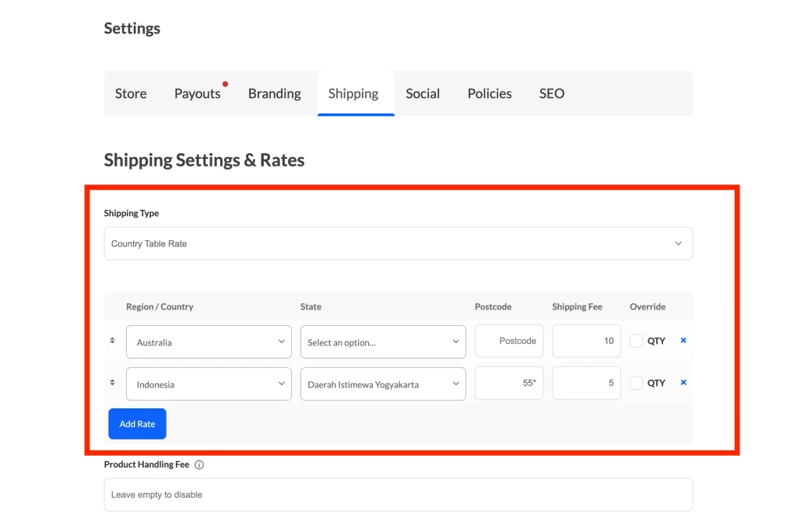
Task: Go to the Branding tab
Action: 274,93
